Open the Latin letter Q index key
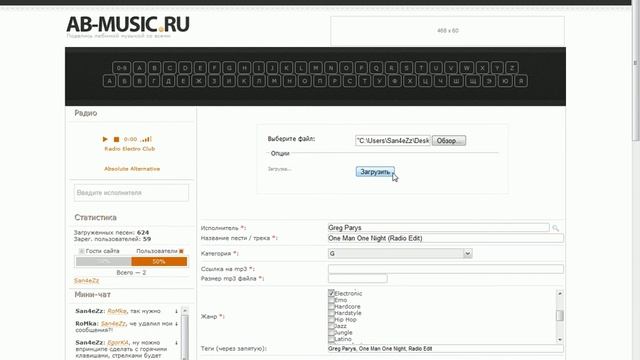The image size is (640, 360). pos(376,68)
